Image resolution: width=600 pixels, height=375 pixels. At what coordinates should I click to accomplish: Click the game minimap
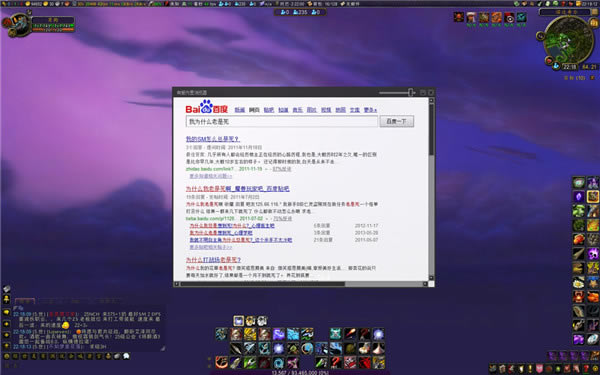(x=568, y=39)
